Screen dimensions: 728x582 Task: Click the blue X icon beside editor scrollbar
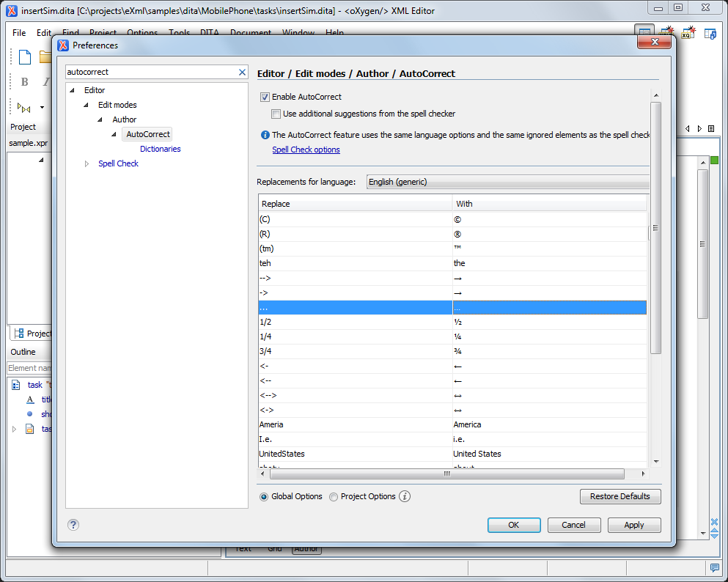[x=714, y=522]
